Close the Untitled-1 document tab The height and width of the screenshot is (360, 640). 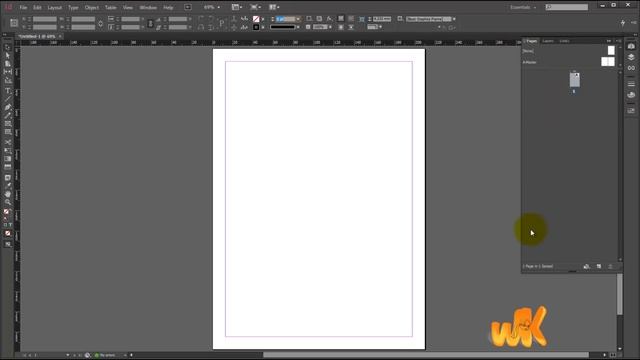click(60, 36)
